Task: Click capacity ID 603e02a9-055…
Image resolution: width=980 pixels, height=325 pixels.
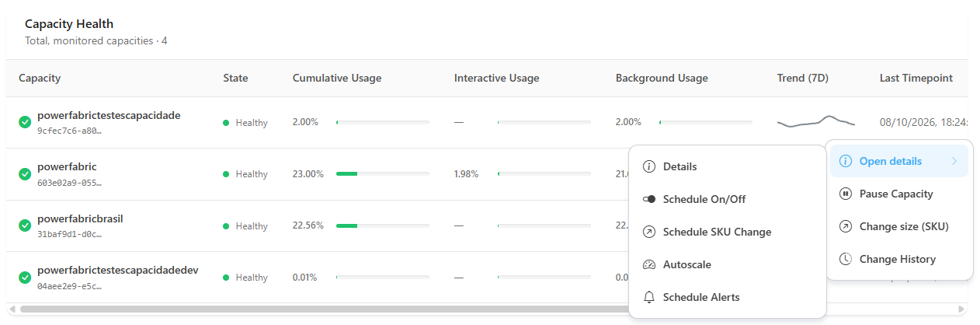Action: [x=69, y=183]
